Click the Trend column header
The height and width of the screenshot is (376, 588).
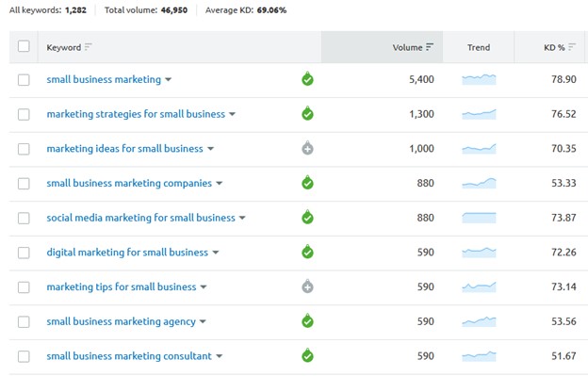click(x=479, y=47)
